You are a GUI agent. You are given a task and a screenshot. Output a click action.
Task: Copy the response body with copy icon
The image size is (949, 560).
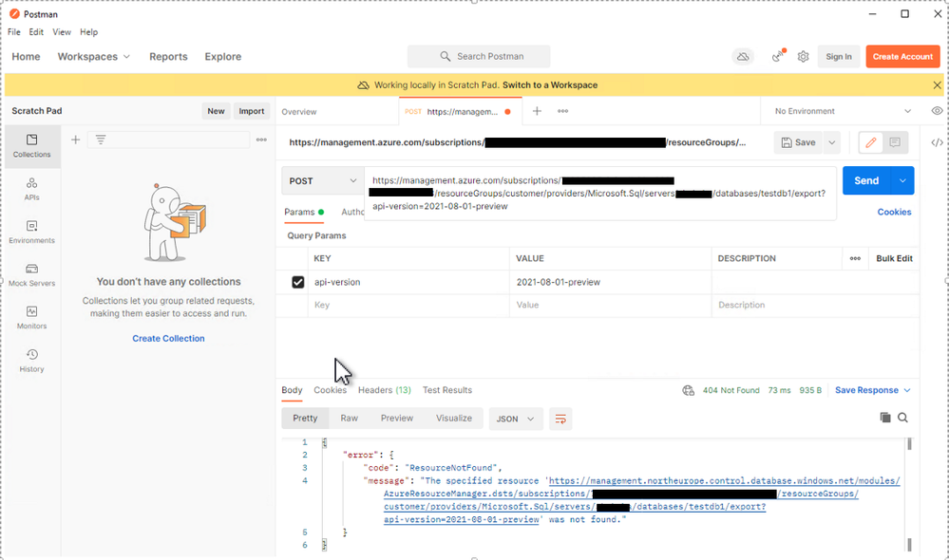[x=884, y=418]
